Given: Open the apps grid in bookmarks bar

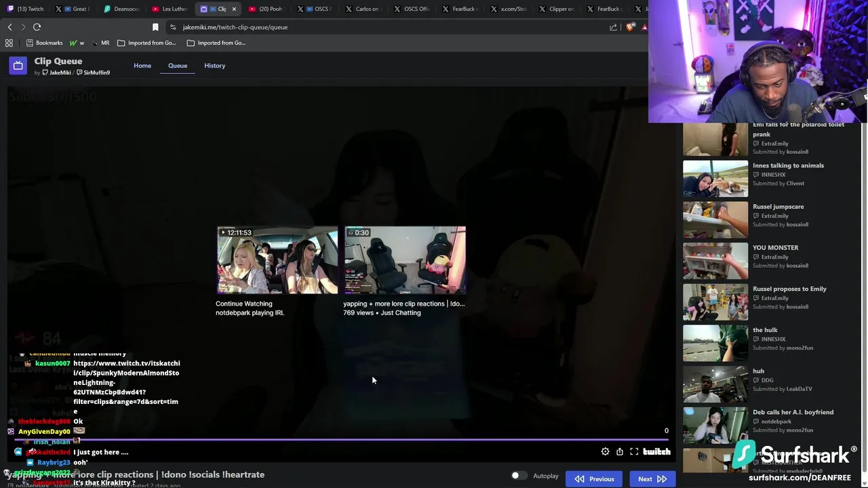Looking at the screenshot, I should [x=9, y=43].
